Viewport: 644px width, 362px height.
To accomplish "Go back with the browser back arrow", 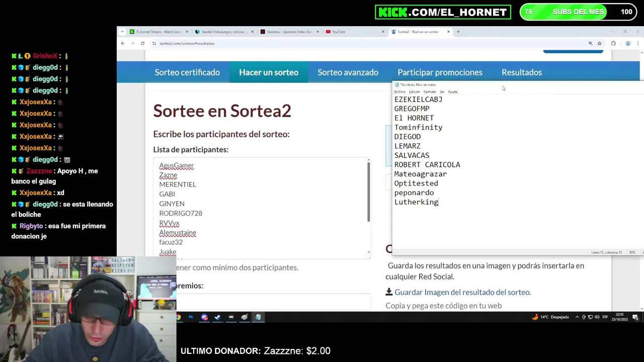I will [x=123, y=43].
